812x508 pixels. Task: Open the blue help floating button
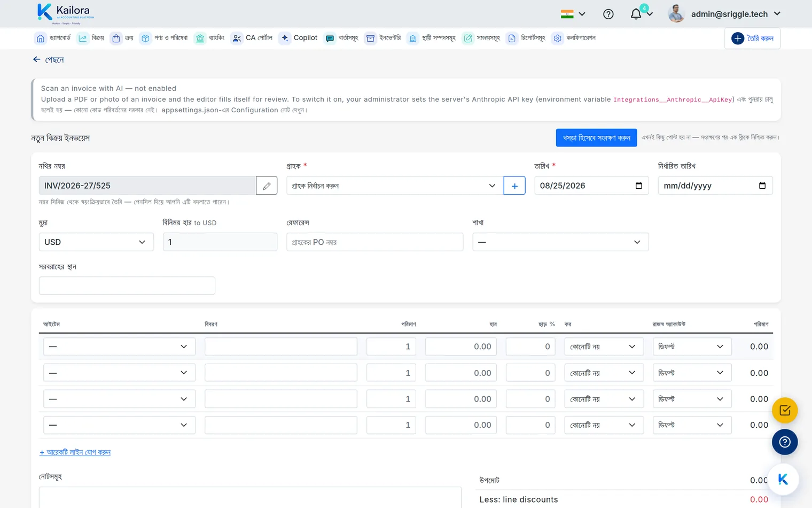click(785, 442)
